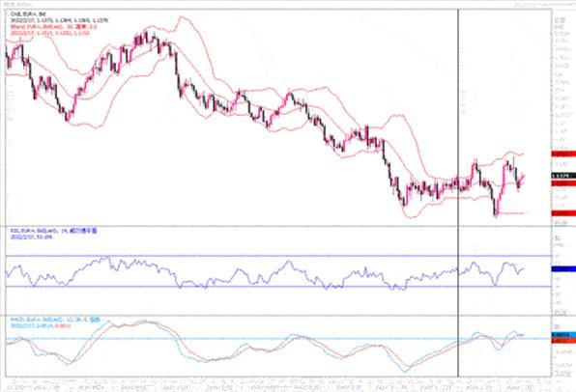
Task: Click the black current price tag 1.1379
Action: pyautogui.click(x=563, y=176)
